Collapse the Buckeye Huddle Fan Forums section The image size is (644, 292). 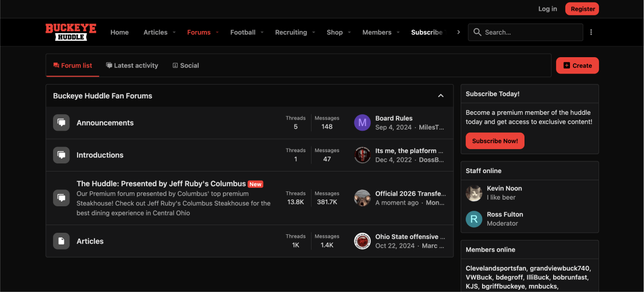click(441, 96)
